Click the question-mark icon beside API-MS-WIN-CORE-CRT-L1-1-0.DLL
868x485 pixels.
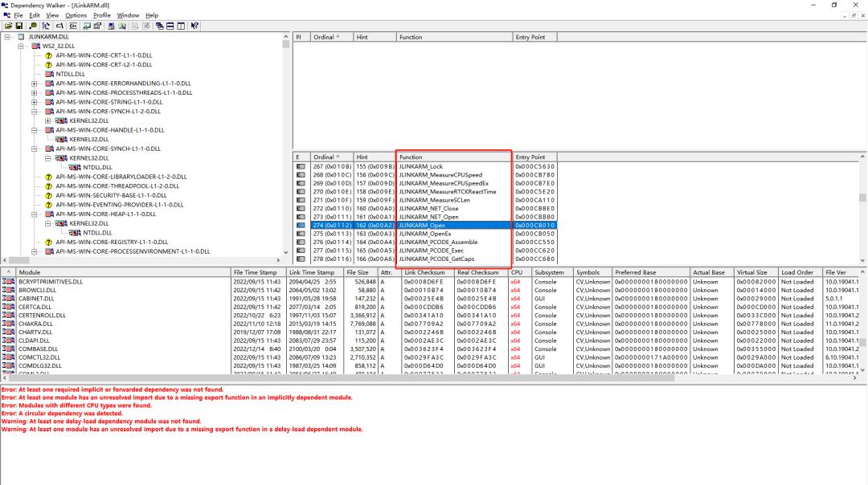tap(49, 55)
